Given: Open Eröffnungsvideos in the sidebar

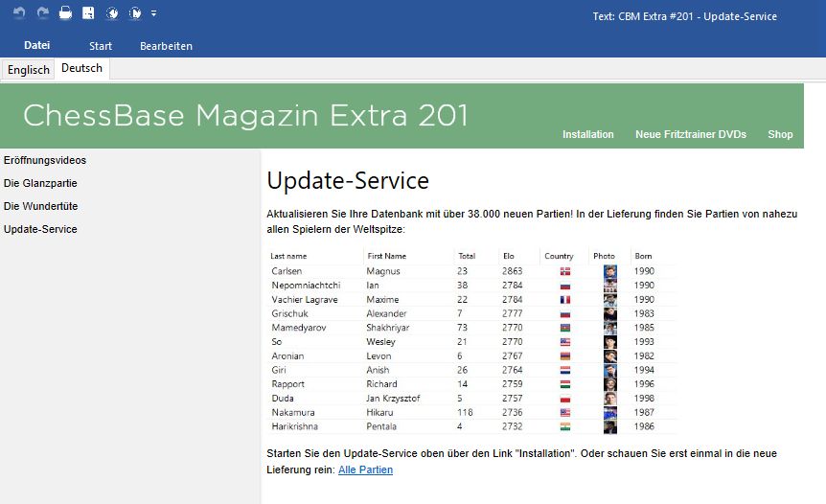Looking at the screenshot, I should (45, 160).
